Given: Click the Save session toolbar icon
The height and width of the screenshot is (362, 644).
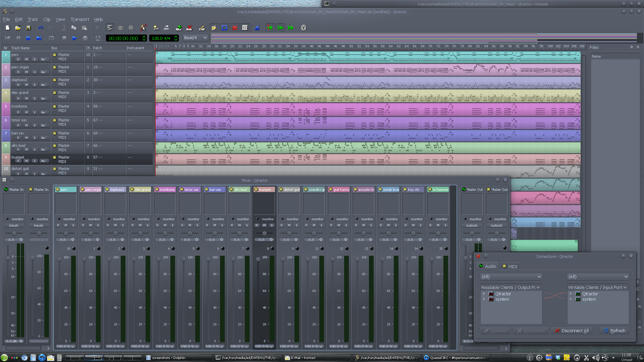Looking at the screenshot, I should (x=29, y=28).
